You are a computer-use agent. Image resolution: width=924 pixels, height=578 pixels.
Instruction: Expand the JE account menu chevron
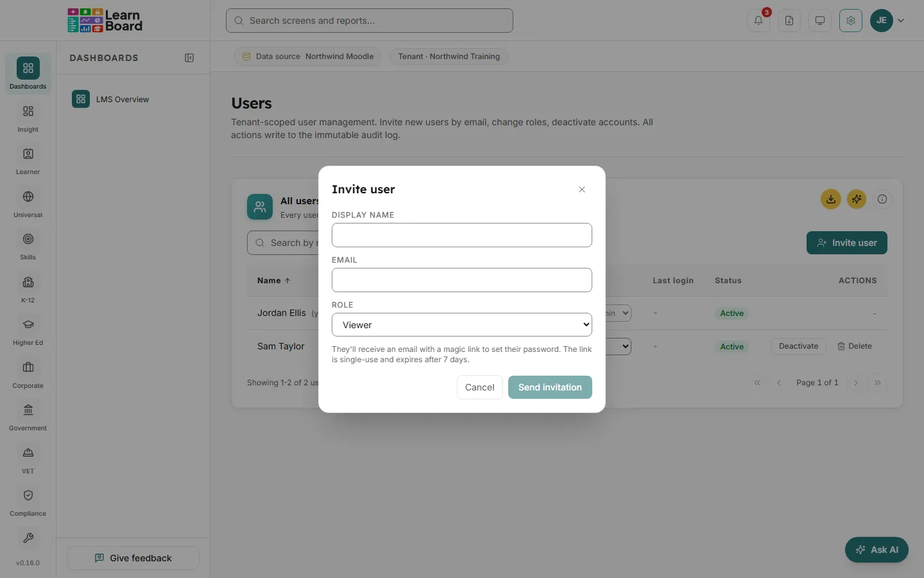(901, 21)
